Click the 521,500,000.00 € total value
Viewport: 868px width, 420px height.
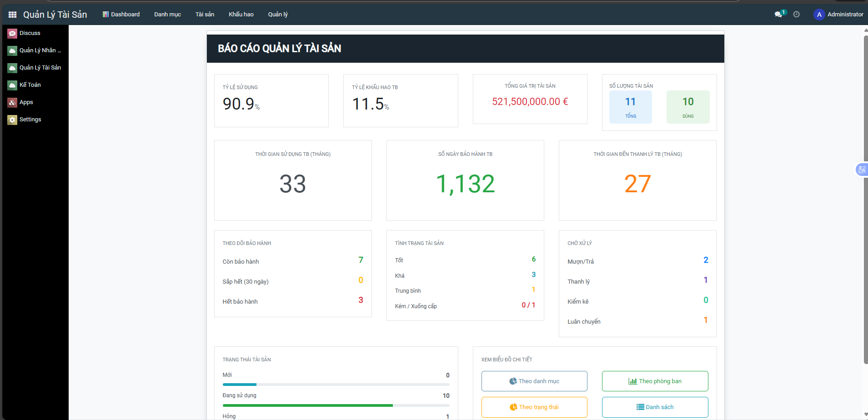(530, 101)
